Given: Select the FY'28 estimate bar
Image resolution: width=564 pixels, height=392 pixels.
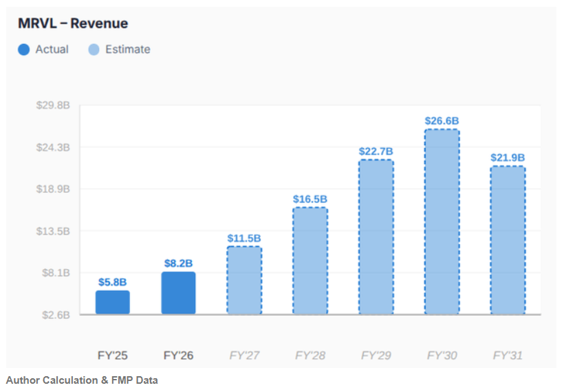Looking at the screenshot, I should click(x=310, y=261).
